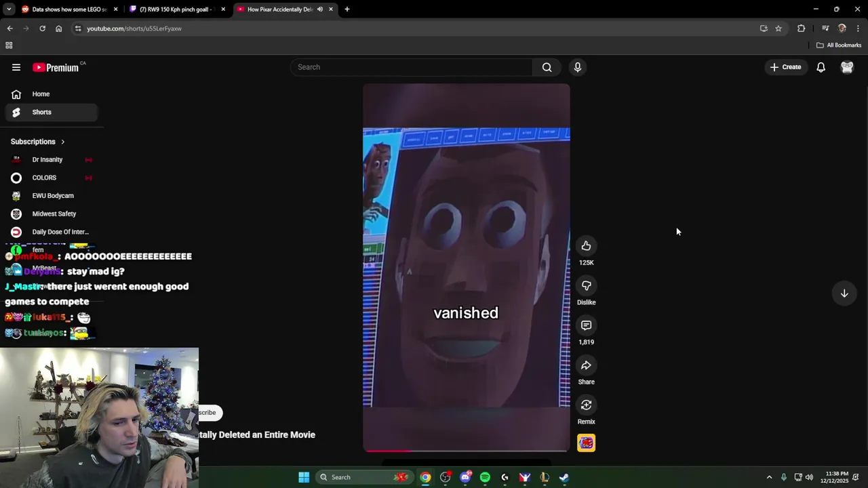Share this YouTube short

tap(586, 366)
